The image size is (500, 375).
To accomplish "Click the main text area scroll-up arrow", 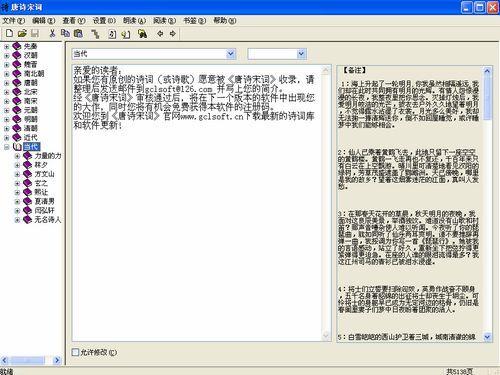I will [326, 70].
